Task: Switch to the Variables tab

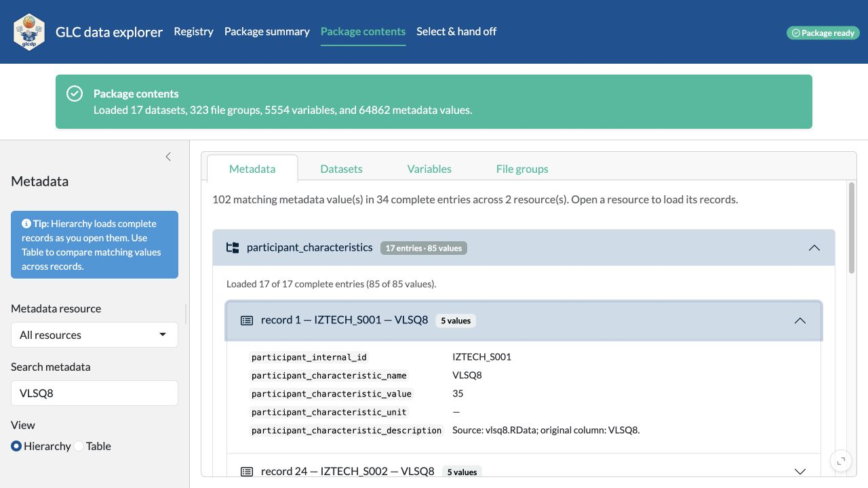Action: click(x=429, y=169)
